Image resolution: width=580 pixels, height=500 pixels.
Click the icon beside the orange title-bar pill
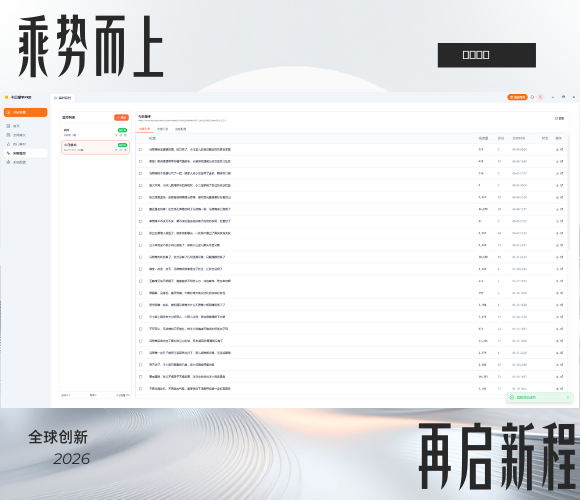point(532,97)
